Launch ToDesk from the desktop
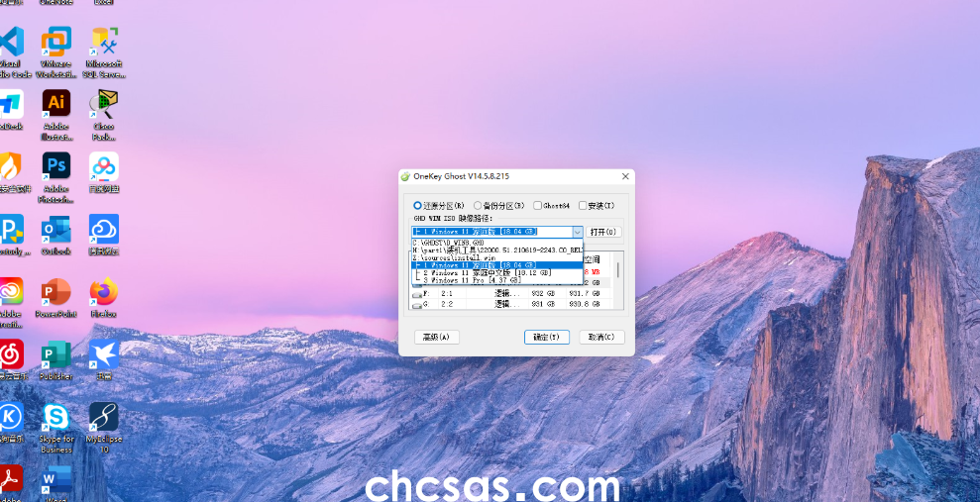The image size is (980, 502). (11, 109)
